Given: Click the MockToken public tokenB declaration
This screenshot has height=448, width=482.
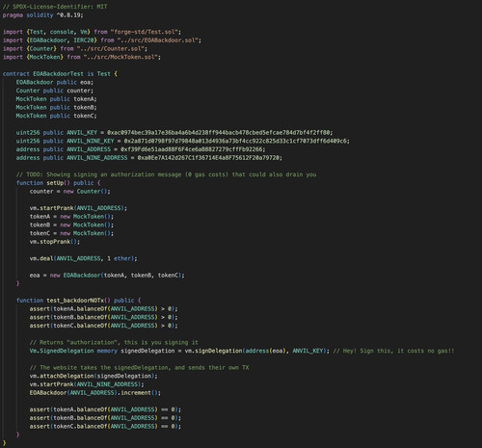Looking at the screenshot, I should (x=57, y=107).
